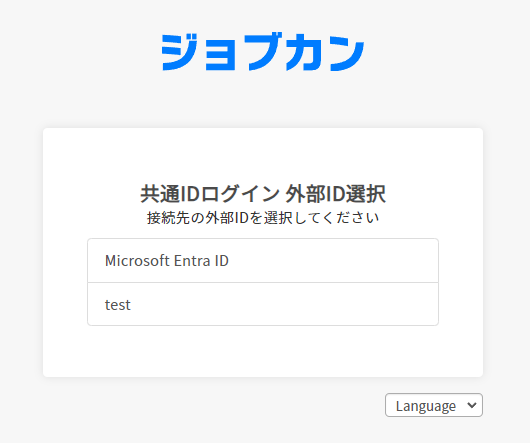Viewport: 530px width, 443px height.
Task: Click the 共通IDログイン 外部ID選択 heading
Action: [x=263, y=194]
